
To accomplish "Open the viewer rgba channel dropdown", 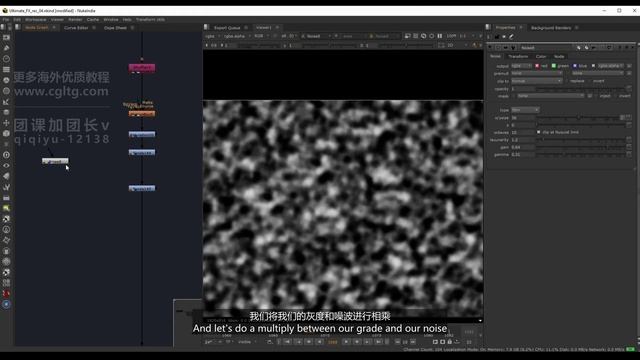I will click(x=212, y=36).
